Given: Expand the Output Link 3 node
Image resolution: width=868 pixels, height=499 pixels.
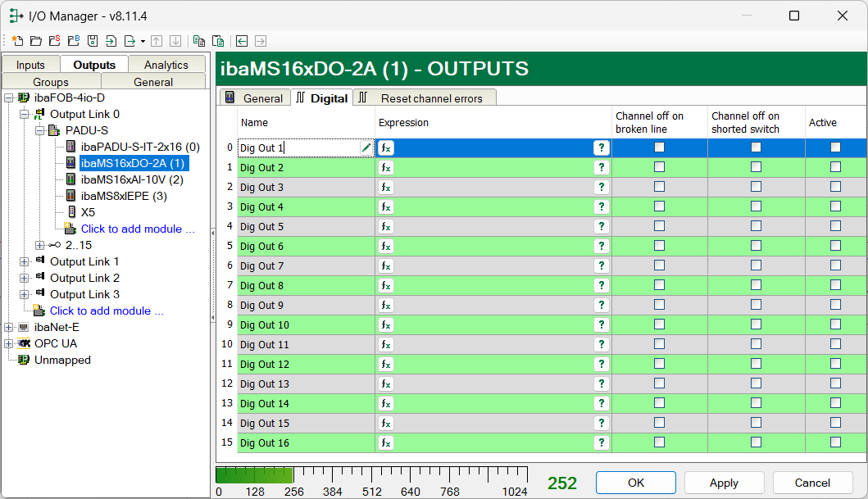Looking at the screenshot, I should [x=24, y=295].
